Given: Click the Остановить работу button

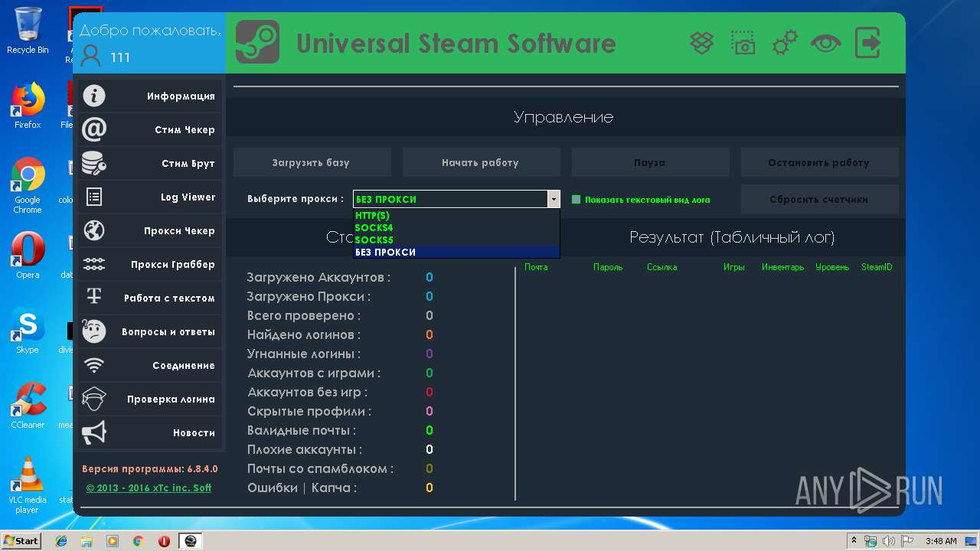Looking at the screenshot, I should (x=819, y=162).
